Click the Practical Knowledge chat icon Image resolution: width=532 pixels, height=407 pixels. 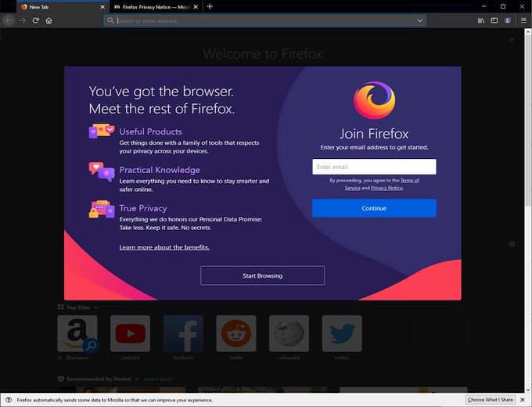point(102,171)
